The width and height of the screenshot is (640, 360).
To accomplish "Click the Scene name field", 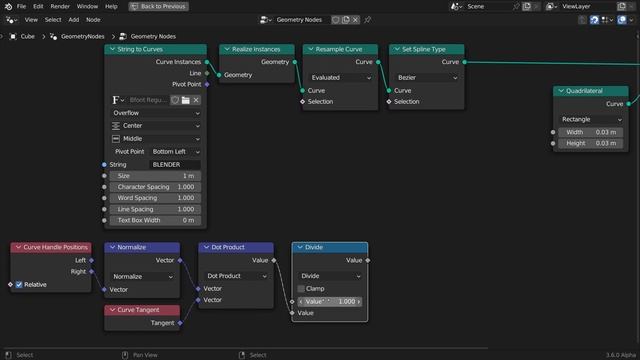I will tap(488, 7).
